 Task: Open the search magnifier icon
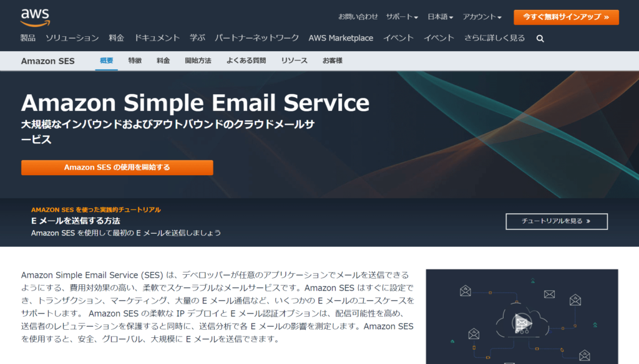(540, 38)
